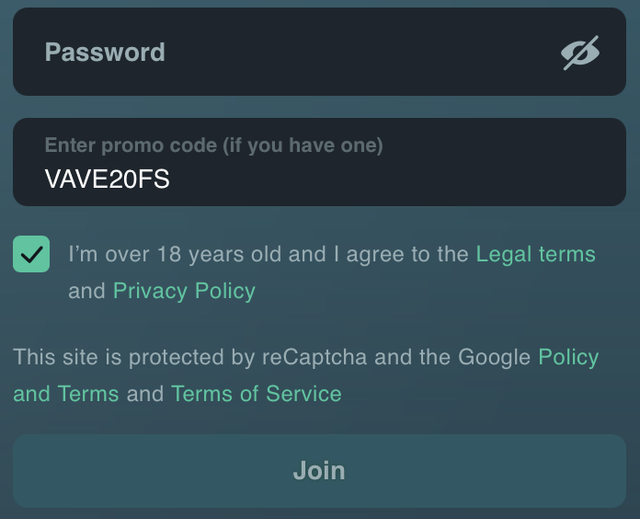Open the Google Policy link
Screen dimensions: 640x519
point(569,357)
